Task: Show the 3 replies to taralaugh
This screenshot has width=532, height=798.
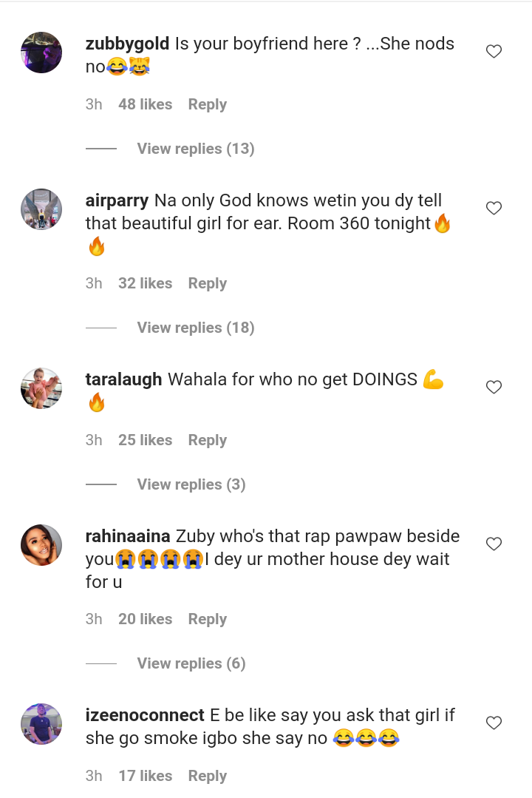Action: pos(191,484)
